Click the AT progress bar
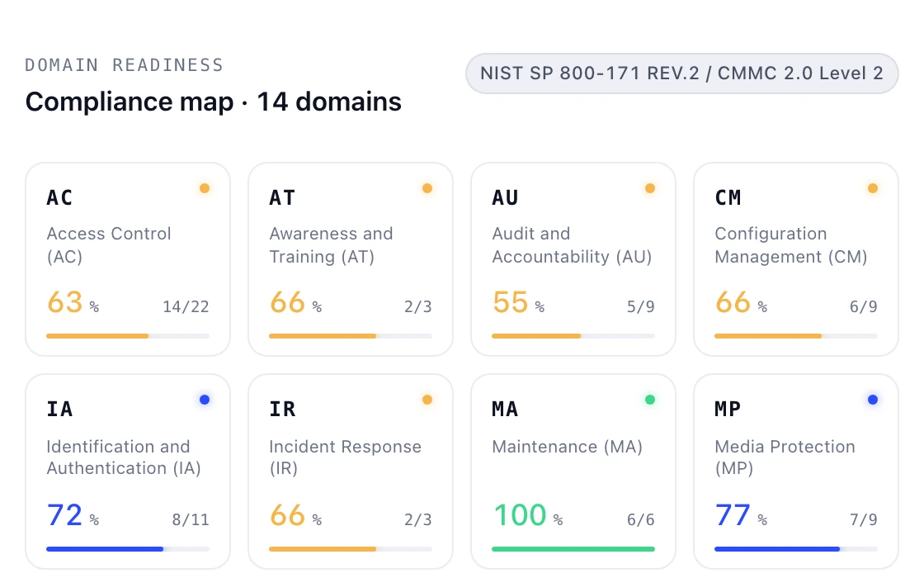Viewport: 924px width, 578px height. click(x=351, y=336)
